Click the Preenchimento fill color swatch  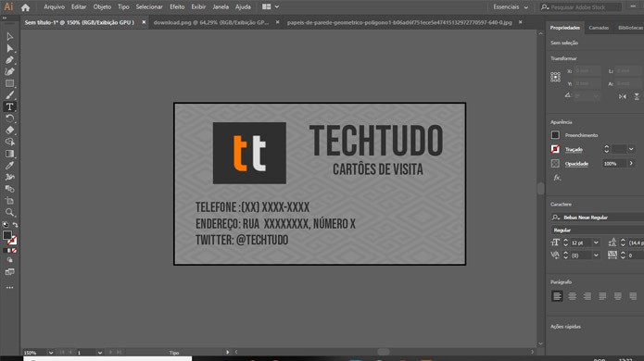tap(555, 135)
